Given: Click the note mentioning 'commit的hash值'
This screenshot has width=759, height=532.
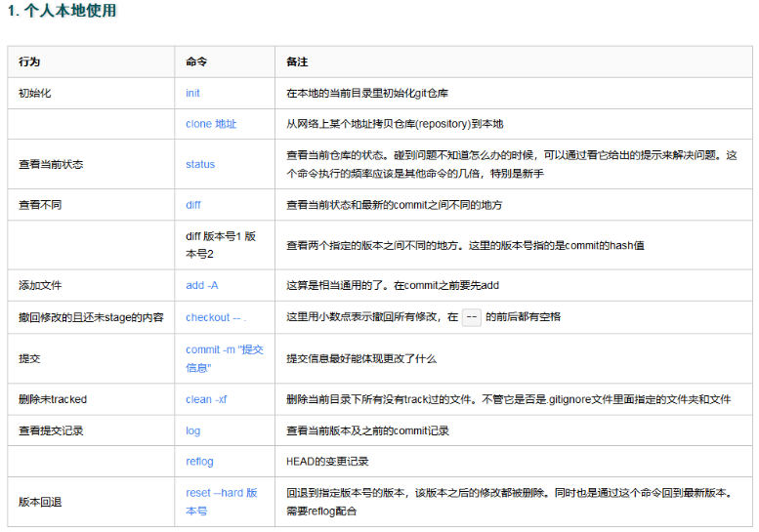Looking at the screenshot, I should coord(465,245).
